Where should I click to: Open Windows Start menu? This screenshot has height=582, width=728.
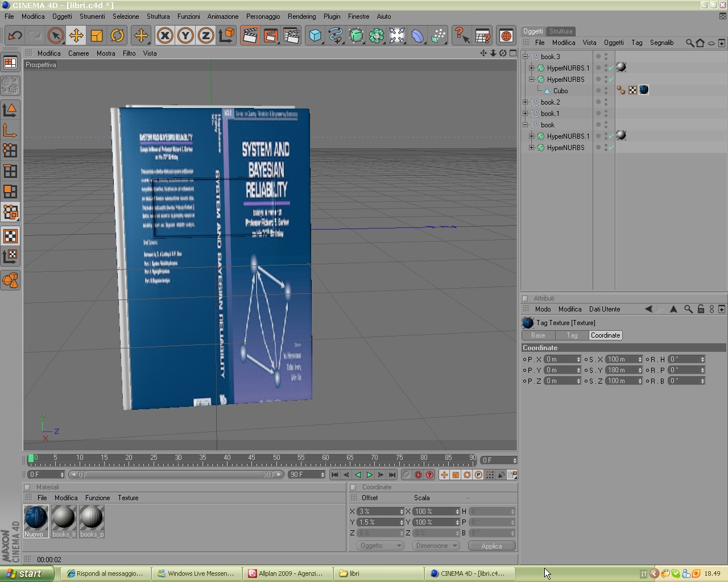coord(27,573)
